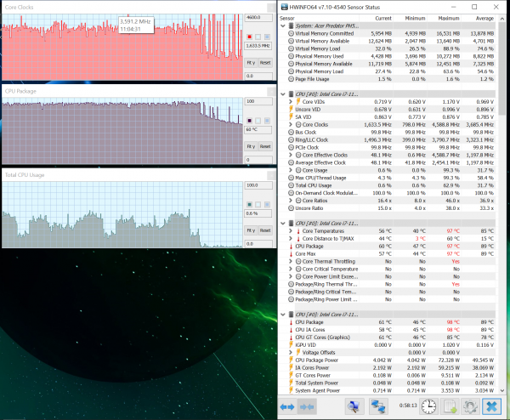Expand the Core Effective Clocks row
The width and height of the screenshot is (510, 420).
291,155
